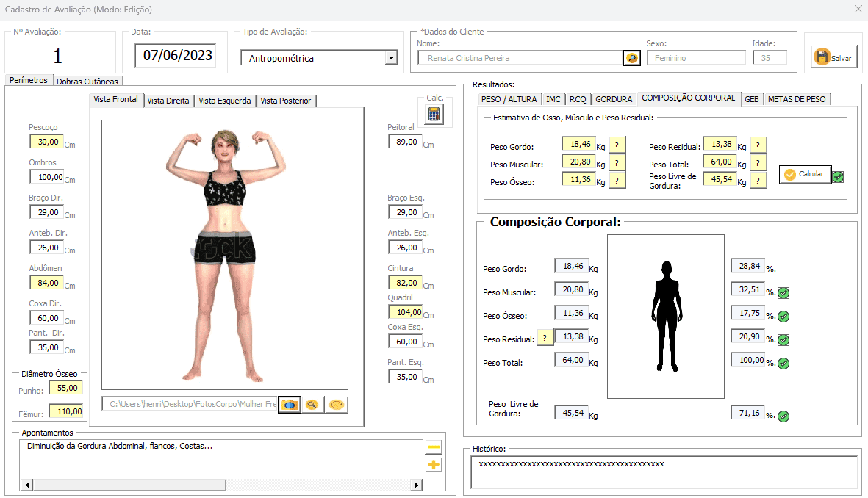This screenshot has height=498, width=868.
Task: Toggle the green check beside Peso Total percent
Action: 783,364
